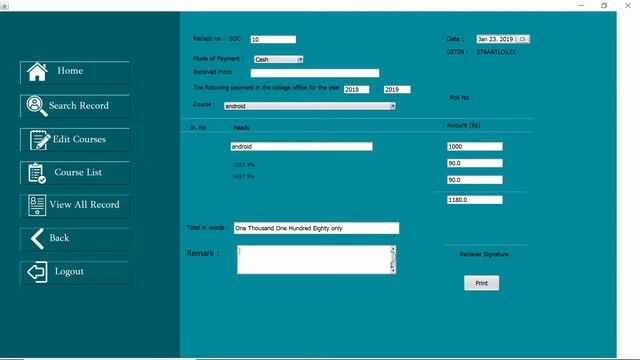
Task: Click the SGST amount field 90.0
Action: [x=475, y=180]
